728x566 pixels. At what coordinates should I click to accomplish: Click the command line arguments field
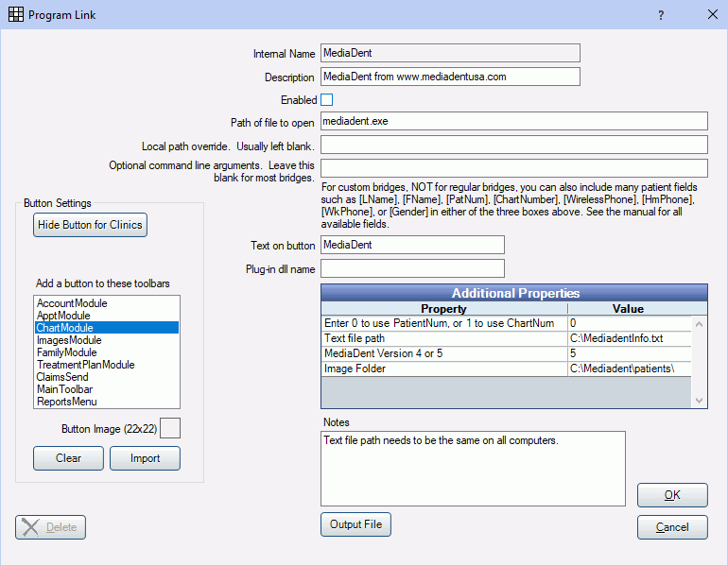tap(514, 168)
